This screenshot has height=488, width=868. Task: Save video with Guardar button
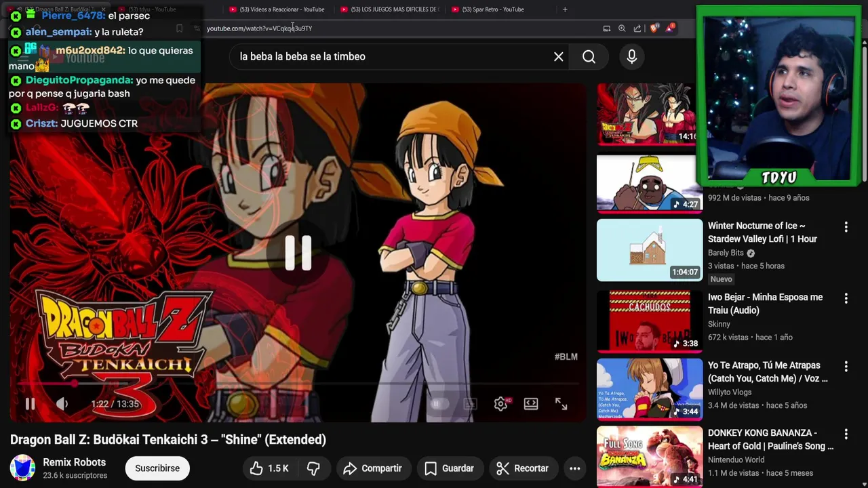click(x=449, y=468)
